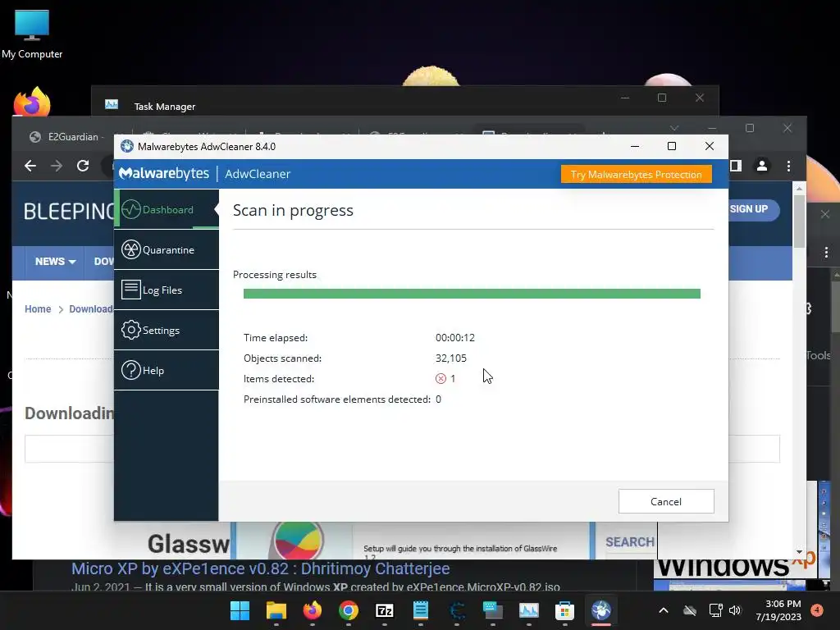Click the Processing results status text

pyautogui.click(x=274, y=274)
